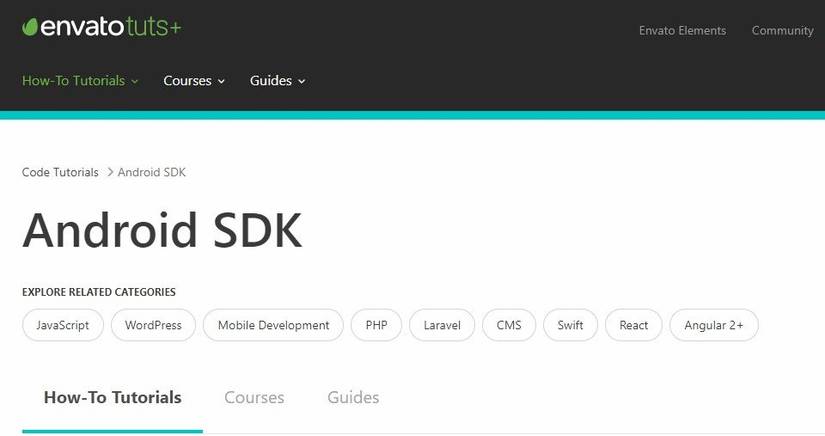Open the Envato Elements link

pyautogui.click(x=682, y=31)
